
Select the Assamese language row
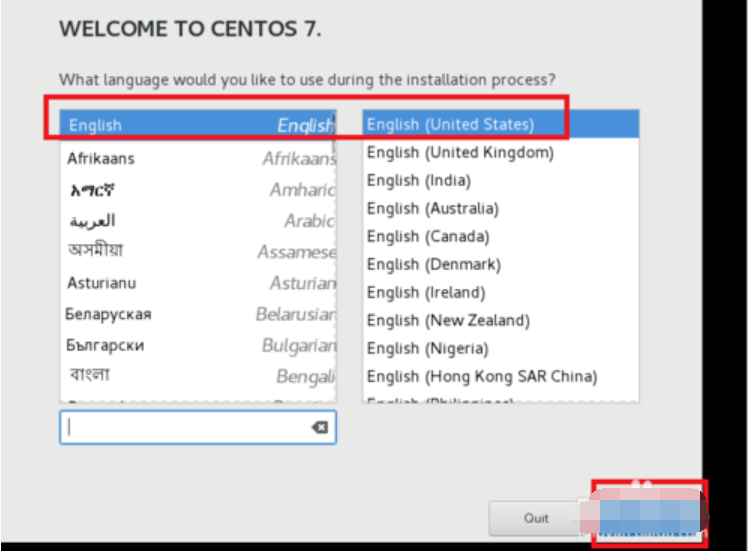[197, 251]
